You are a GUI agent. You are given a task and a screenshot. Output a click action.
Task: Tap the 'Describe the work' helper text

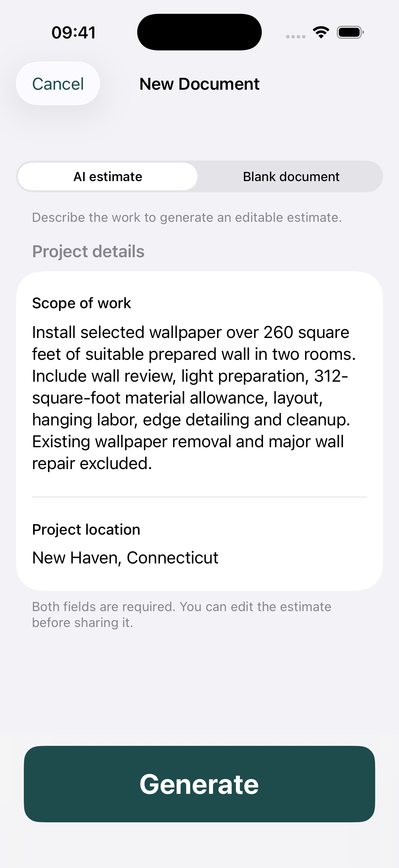[187, 217]
